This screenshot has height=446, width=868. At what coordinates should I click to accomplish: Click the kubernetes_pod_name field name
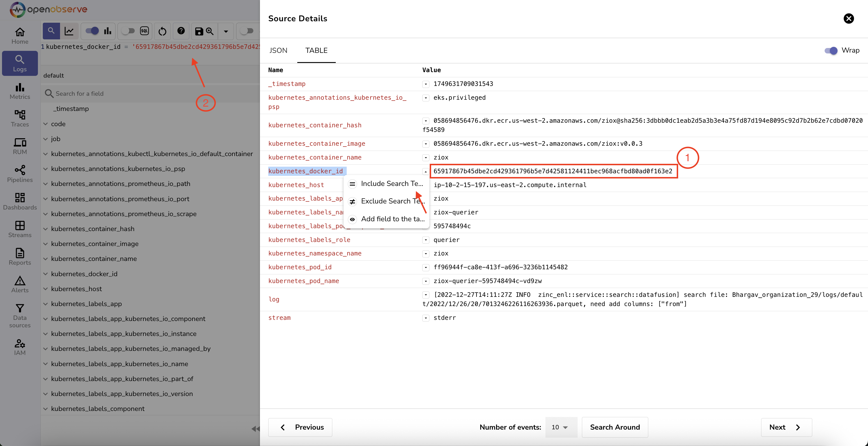coord(304,281)
